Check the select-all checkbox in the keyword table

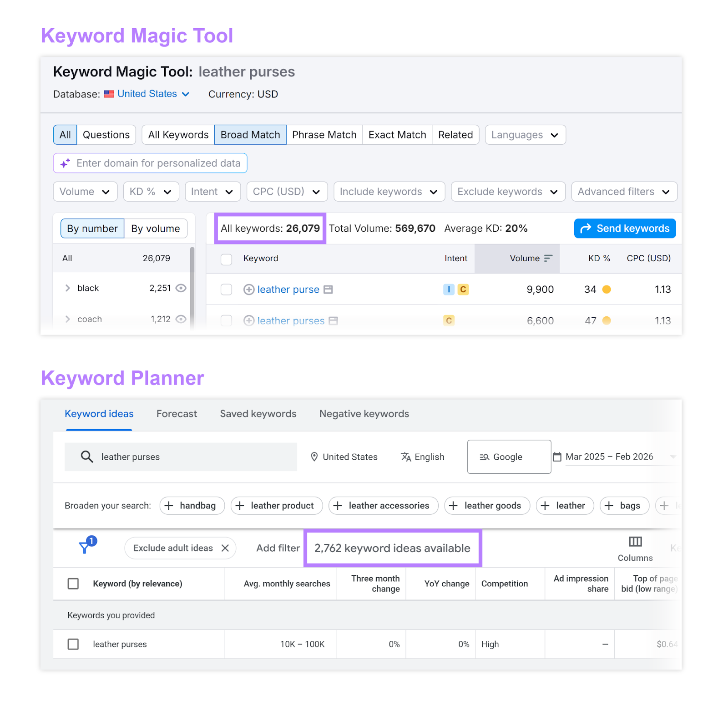(x=226, y=259)
